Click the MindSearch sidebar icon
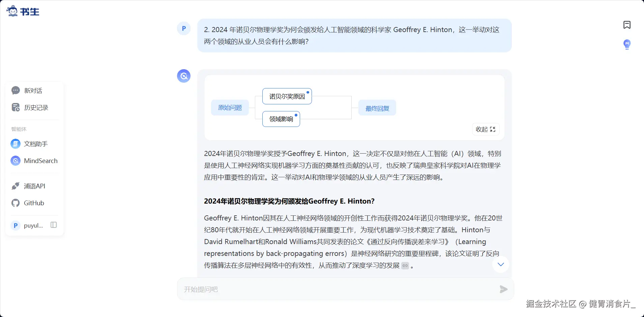The width and height of the screenshot is (644, 317). click(16, 161)
